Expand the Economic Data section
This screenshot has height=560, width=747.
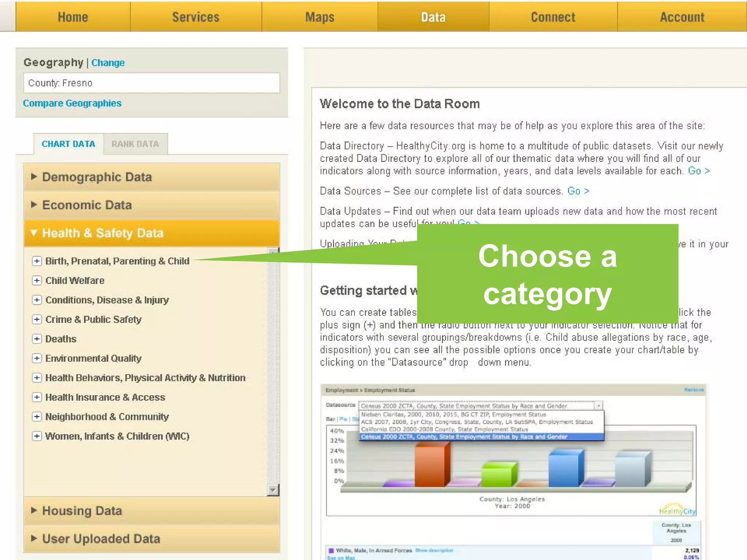[x=152, y=205]
